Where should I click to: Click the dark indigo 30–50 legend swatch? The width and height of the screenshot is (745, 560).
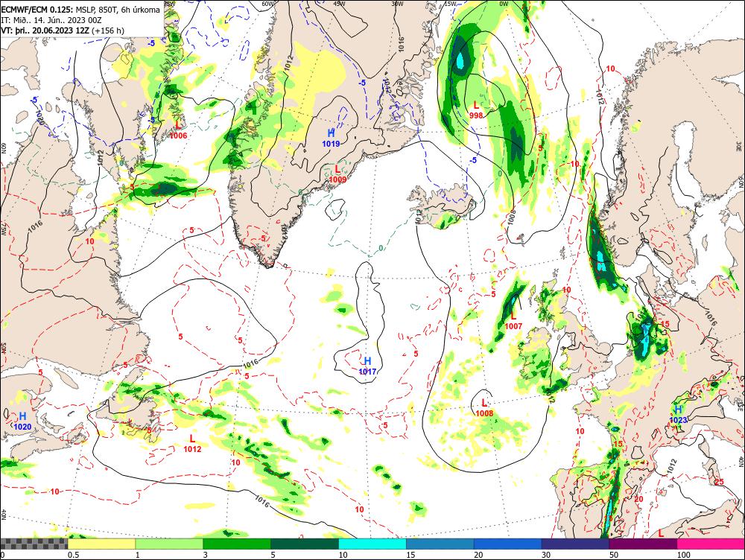(575, 544)
